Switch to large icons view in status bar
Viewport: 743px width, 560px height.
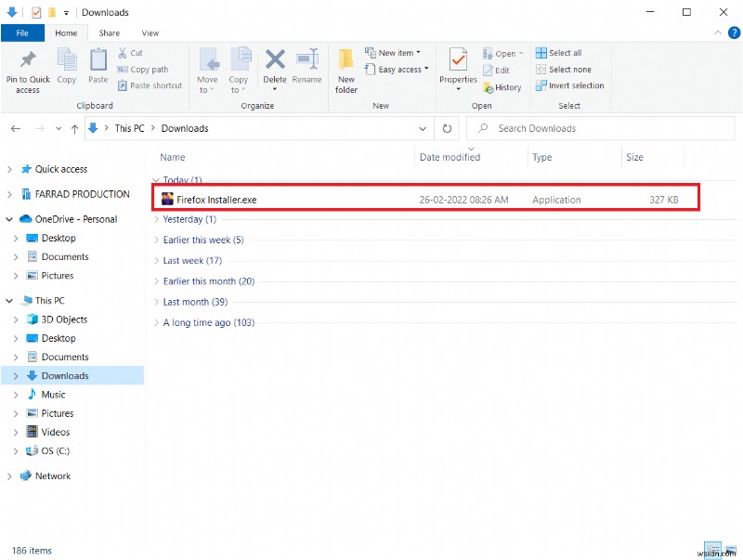[731, 550]
